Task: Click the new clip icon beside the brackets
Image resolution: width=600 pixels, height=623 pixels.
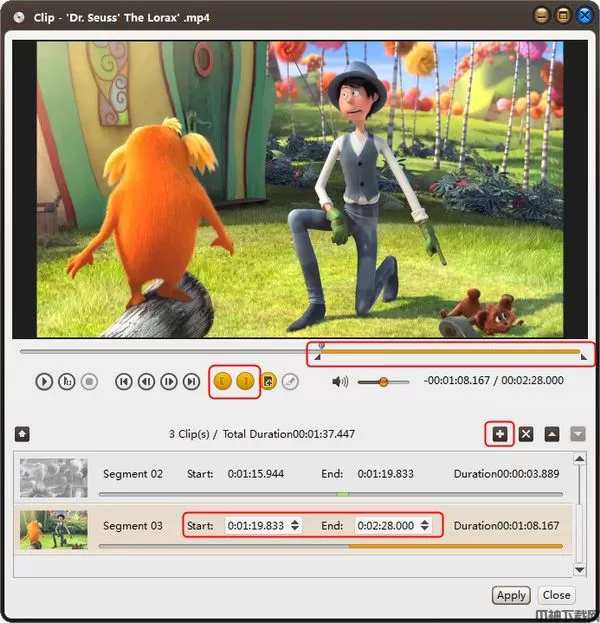Action: pos(268,381)
